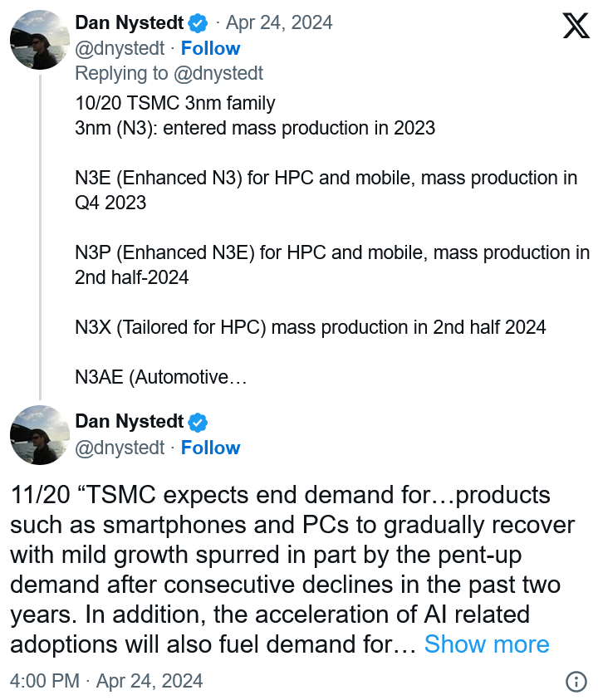This screenshot has height=700, width=598.
Task: Open @dnystedt handle in second tweet
Action: [120, 448]
